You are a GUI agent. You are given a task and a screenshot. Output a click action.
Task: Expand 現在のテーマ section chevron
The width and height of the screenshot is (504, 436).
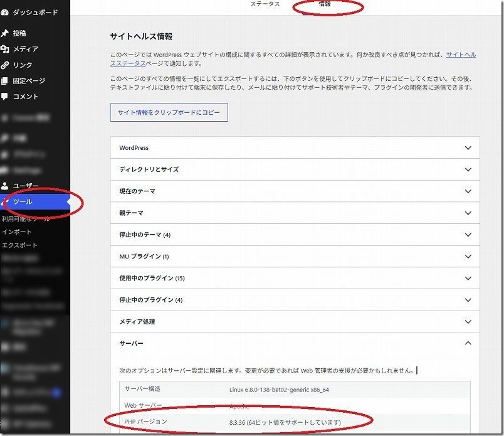[x=468, y=191]
